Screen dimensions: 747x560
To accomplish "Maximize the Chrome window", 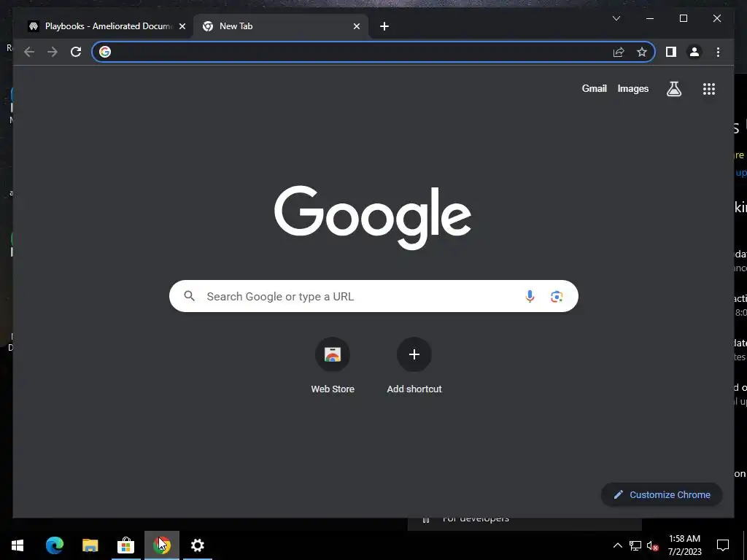I will pyautogui.click(x=683, y=18).
